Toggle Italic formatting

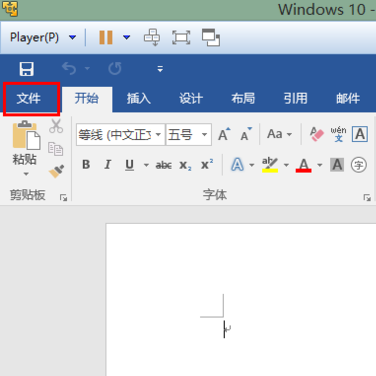108,165
